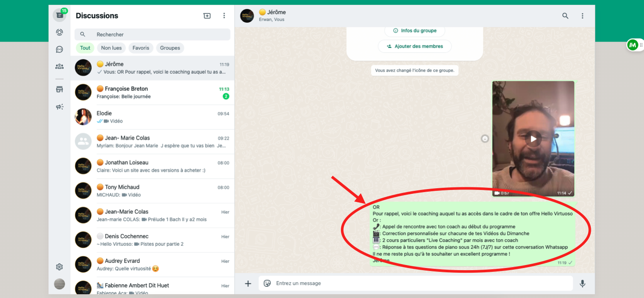The image size is (644, 298).
Task: Open the emoji picker in message bar
Action: 267,283
